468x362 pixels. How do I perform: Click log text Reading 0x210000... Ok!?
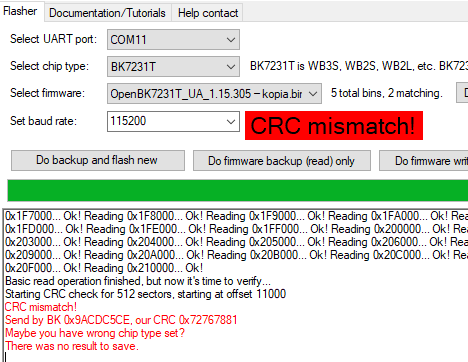tap(144, 268)
